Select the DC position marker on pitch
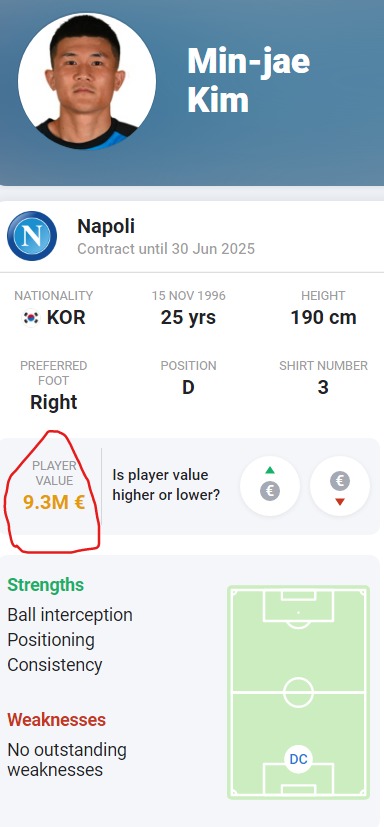Viewport: 384px width, 827px height. pos(299,759)
